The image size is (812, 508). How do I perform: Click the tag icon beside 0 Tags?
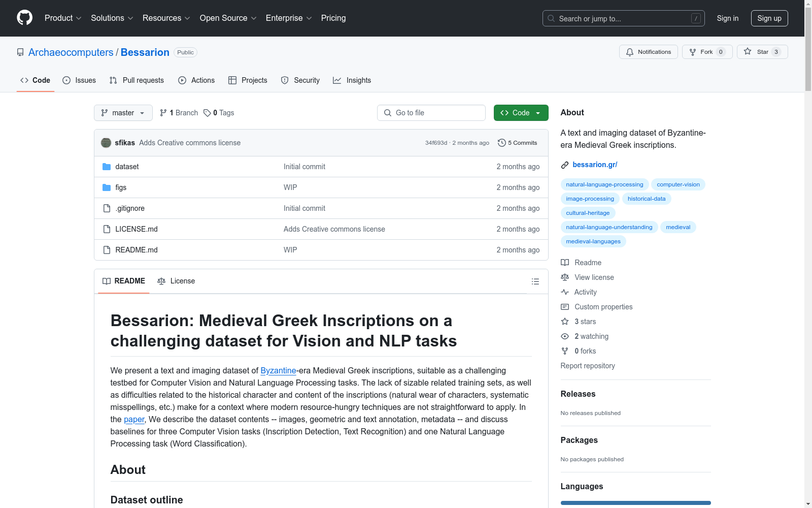pos(207,113)
